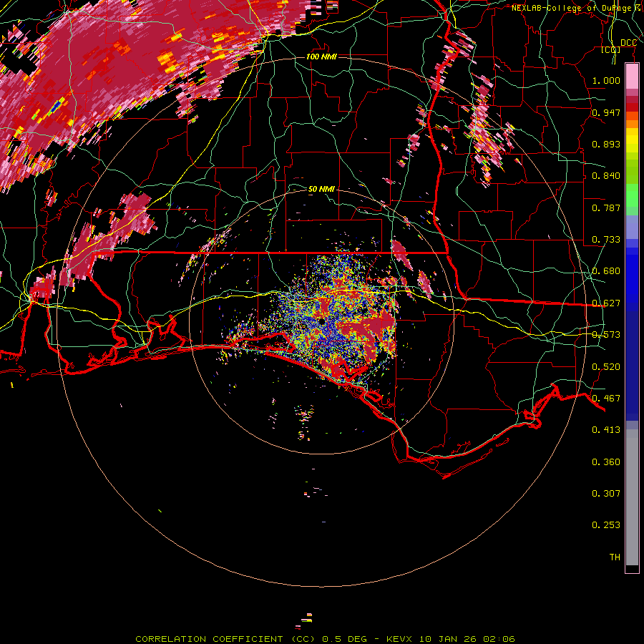
Task: Click the 50 NMI range ring label
Action: tap(321, 189)
